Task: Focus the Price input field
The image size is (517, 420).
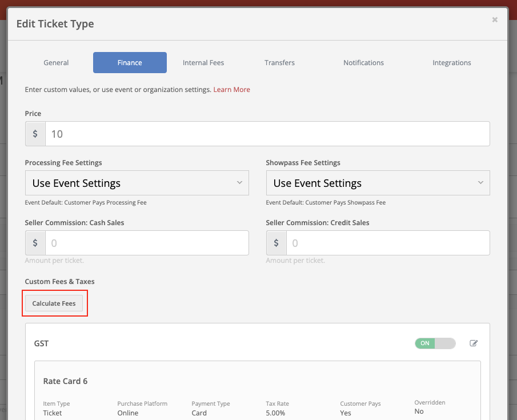Action: click(267, 134)
